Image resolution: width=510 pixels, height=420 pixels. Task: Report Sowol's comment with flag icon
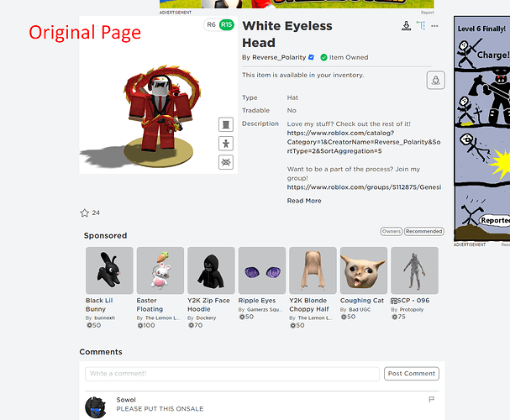tap(432, 399)
